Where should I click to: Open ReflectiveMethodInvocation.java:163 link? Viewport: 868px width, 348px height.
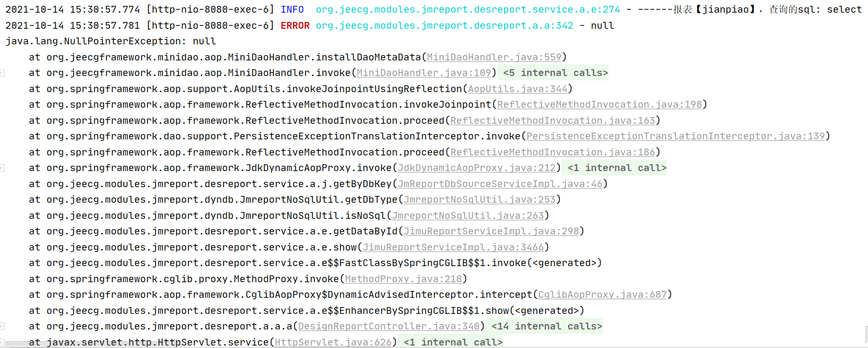(x=553, y=120)
